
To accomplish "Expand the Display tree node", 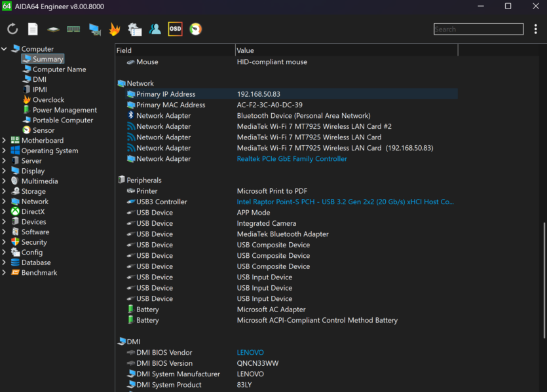I will pos(4,171).
